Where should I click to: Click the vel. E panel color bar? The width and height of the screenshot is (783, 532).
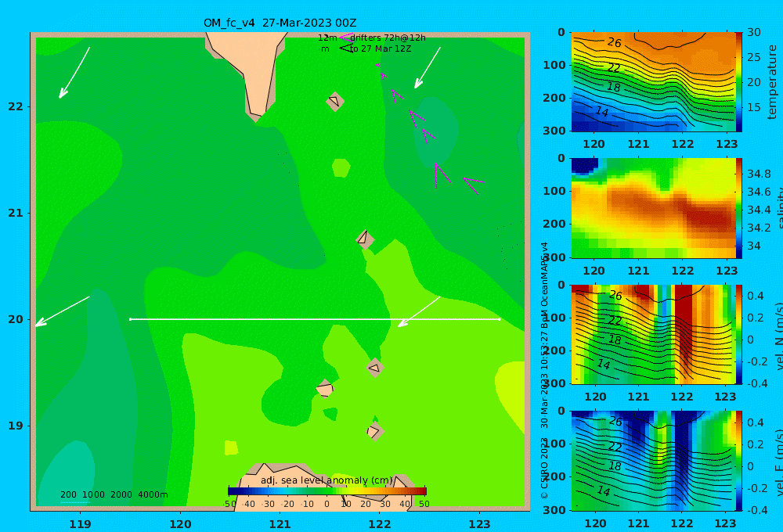point(738,461)
